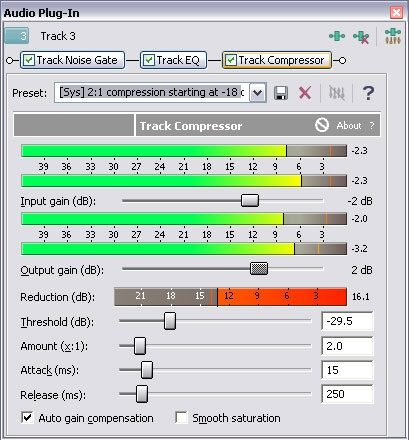Click the About link
Screen dimensions: 409x440
click(349, 126)
